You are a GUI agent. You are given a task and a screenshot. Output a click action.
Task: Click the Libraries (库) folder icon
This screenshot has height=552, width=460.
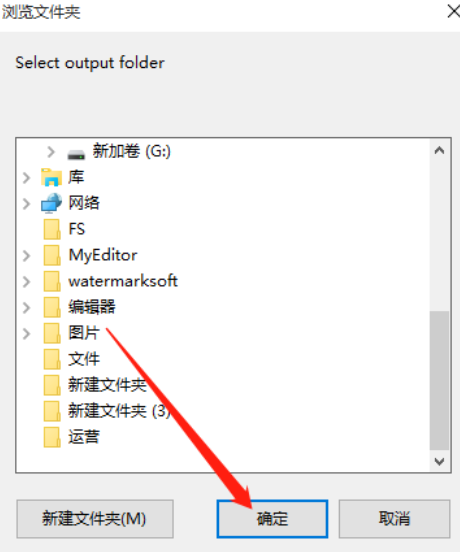(x=51, y=177)
